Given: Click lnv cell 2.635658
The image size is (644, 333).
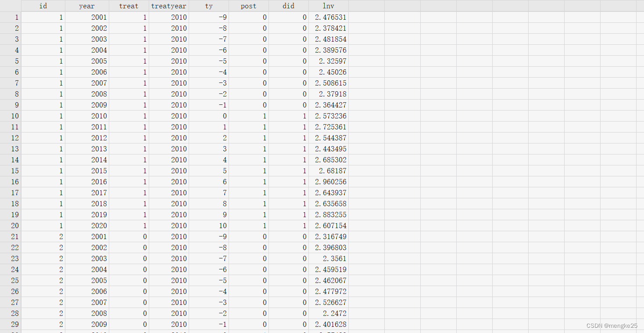Looking at the screenshot, I should tap(329, 204).
